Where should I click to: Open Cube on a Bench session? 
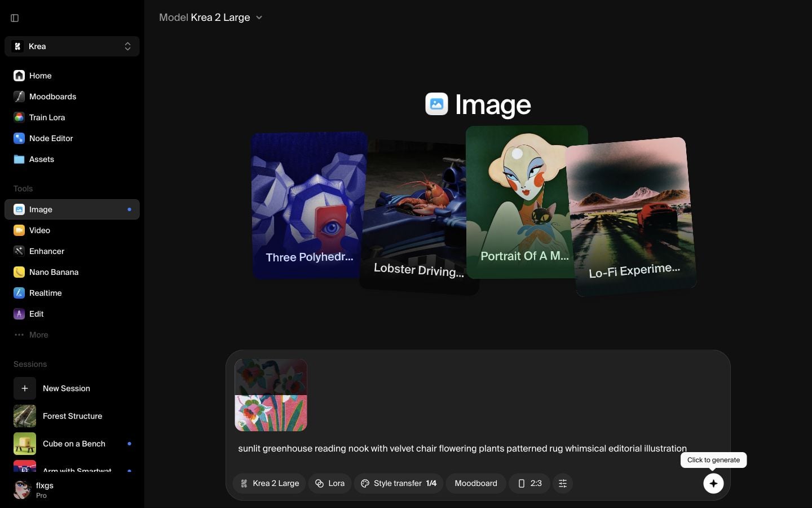[x=72, y=444]
